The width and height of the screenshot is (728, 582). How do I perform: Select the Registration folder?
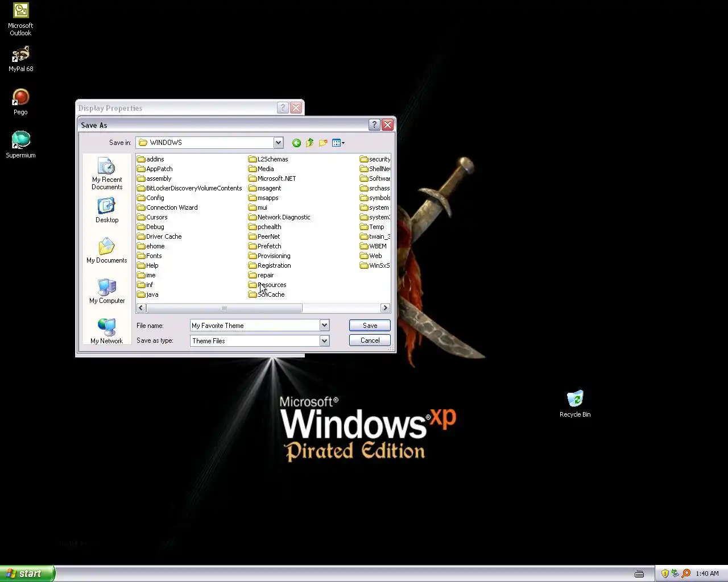coord(270,265)
